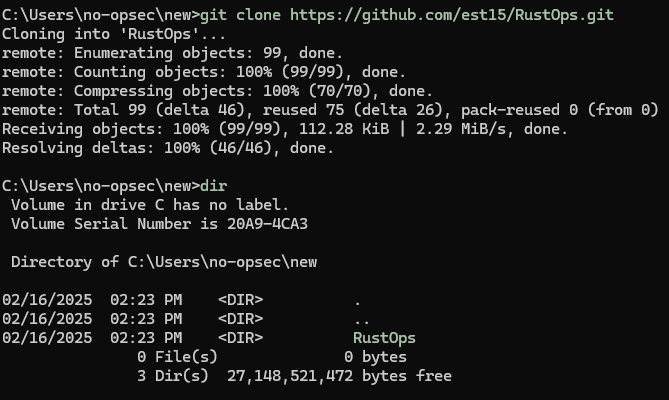
Task: Click the 'dir' command text
Action: [x=213, y=186]
